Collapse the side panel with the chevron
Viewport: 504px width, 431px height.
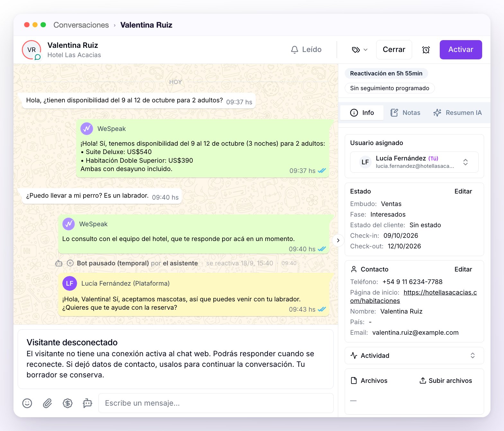coord(338,240)
